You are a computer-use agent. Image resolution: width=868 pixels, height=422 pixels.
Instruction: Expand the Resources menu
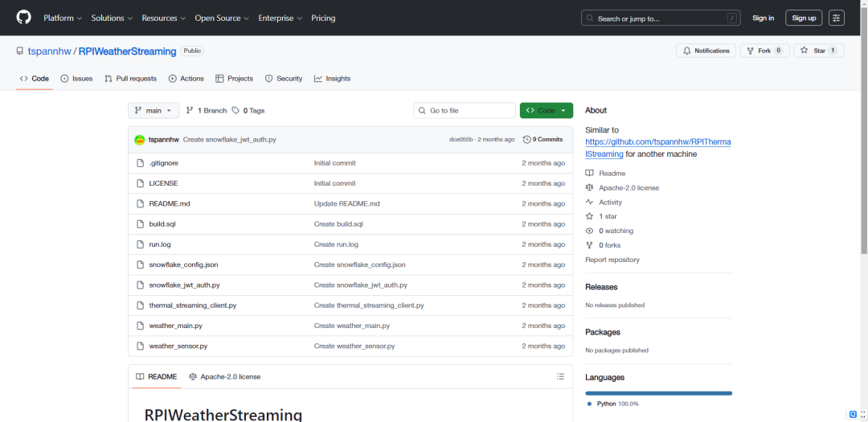coord(163,18)
